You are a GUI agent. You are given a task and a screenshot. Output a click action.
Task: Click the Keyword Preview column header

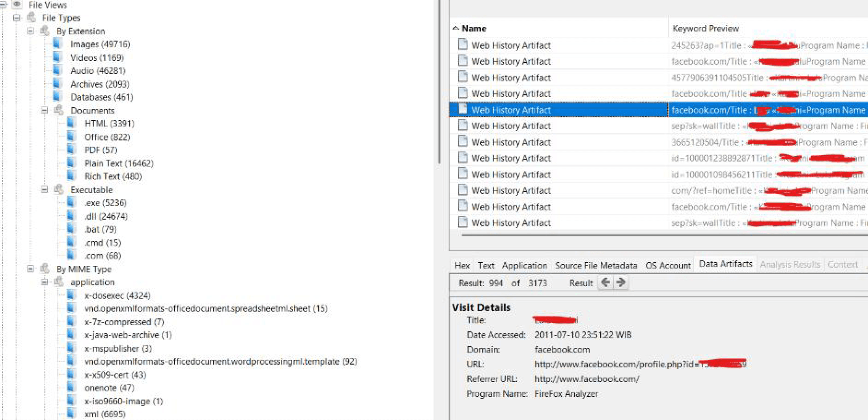tap(768, 28)
